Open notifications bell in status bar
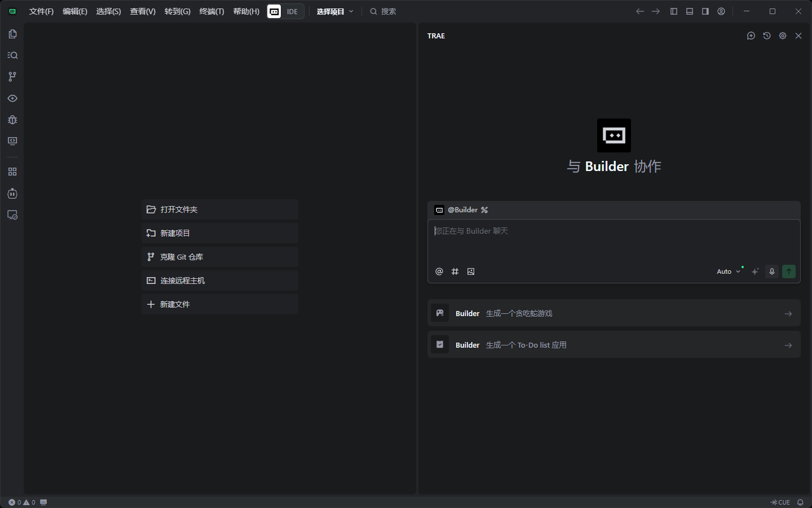The width and height of the screenshot is (812, 508). [x=800, y=502]
